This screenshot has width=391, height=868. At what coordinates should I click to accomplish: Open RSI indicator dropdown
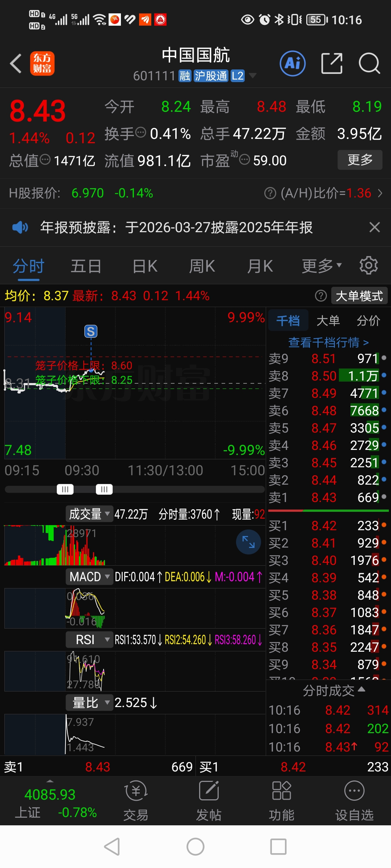89,639
